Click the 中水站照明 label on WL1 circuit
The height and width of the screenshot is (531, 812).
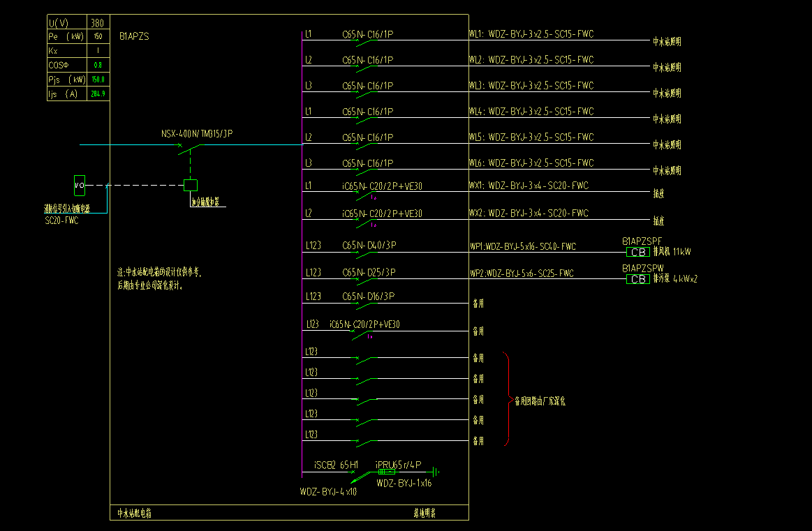[x=667, y=42]
